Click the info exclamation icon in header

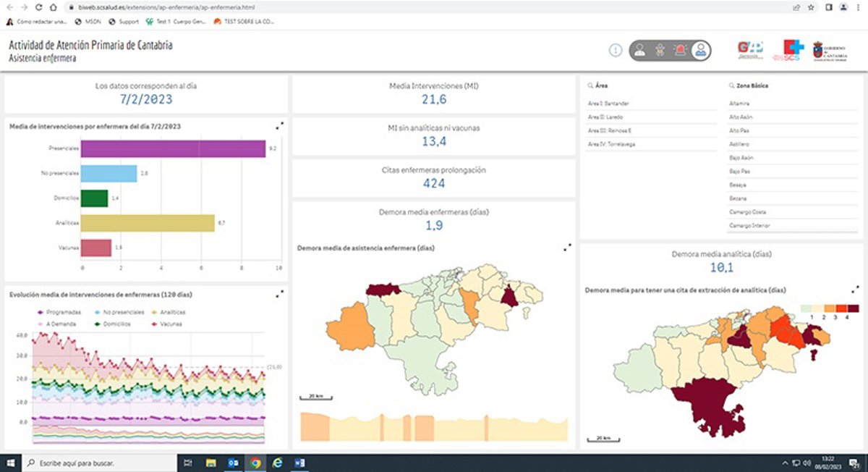[616, 50]
